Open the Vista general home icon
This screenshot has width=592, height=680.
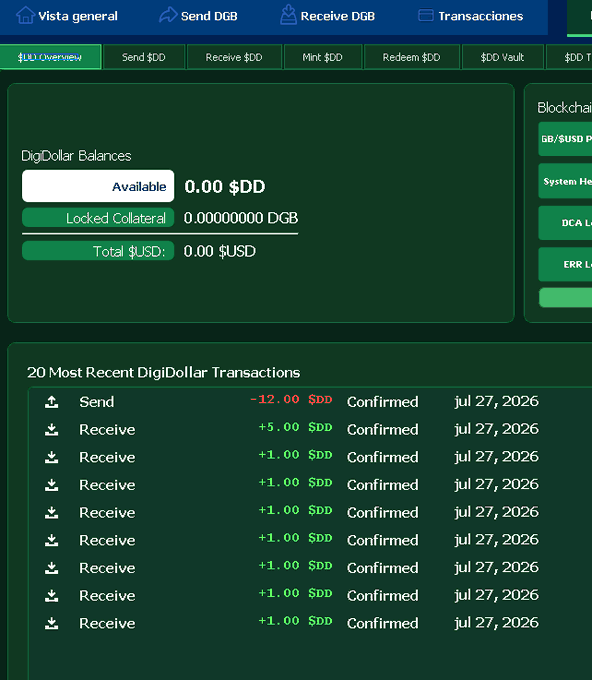(25, 16)
